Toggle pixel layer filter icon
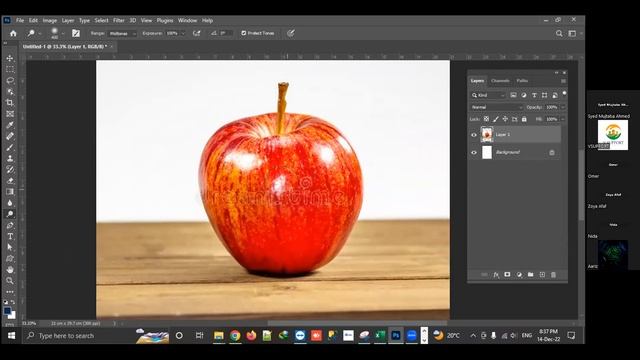This screenshot has width=640, height=360. 513,95
